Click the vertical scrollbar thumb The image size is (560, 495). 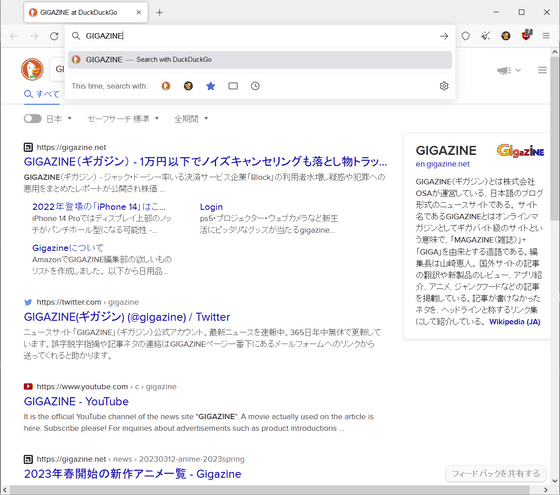click(555, 138)
